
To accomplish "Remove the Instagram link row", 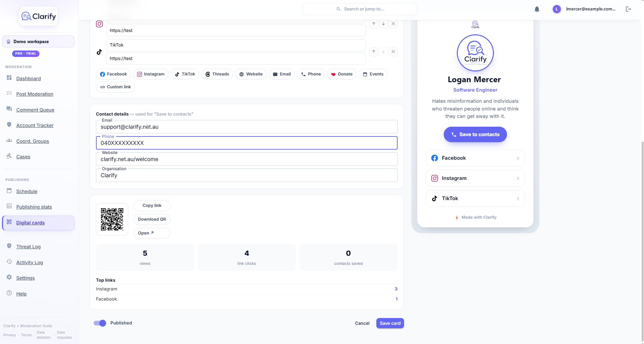I will (x=393, y=24).
